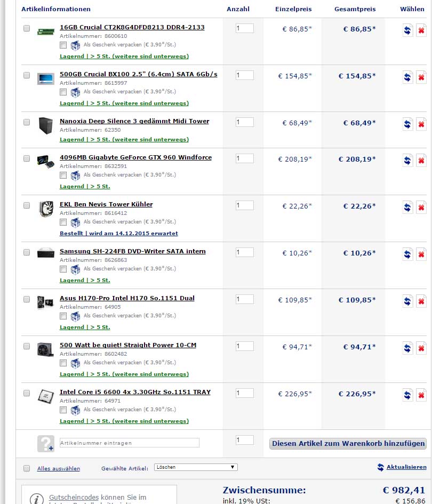Screen dimensions: 432x504
Task: Open the Gutscheincodes link
Action: coord(74,497)
